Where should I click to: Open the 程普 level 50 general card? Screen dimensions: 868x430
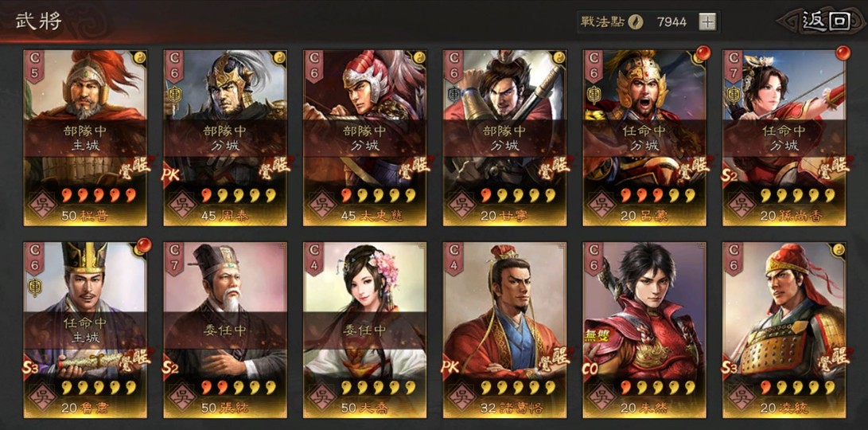click(x=85, y=138)
